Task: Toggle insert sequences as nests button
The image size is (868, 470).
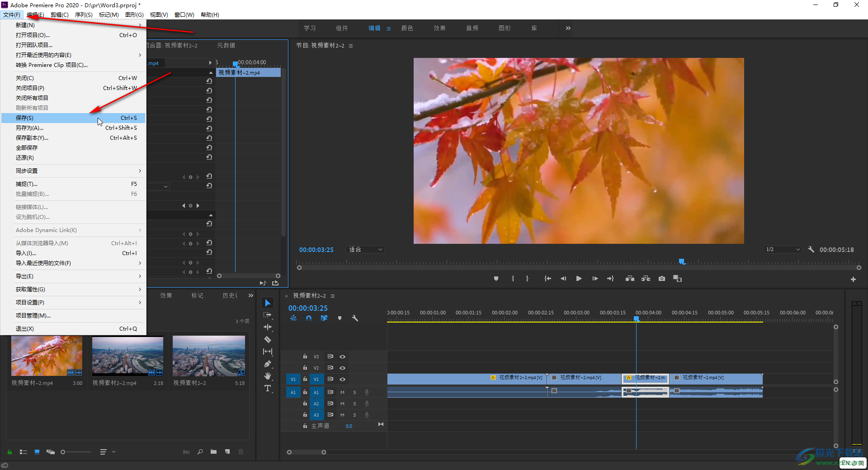Action: pos(293,318)
